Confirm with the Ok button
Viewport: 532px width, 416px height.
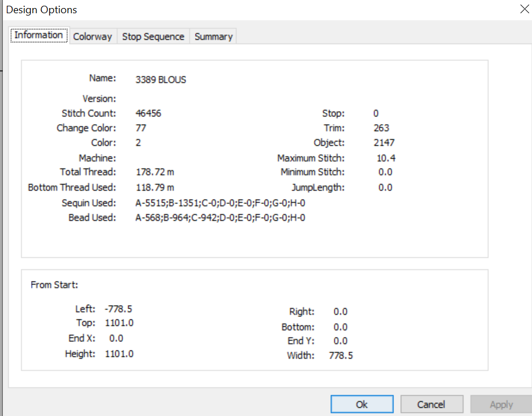click(x=362, y=404)
